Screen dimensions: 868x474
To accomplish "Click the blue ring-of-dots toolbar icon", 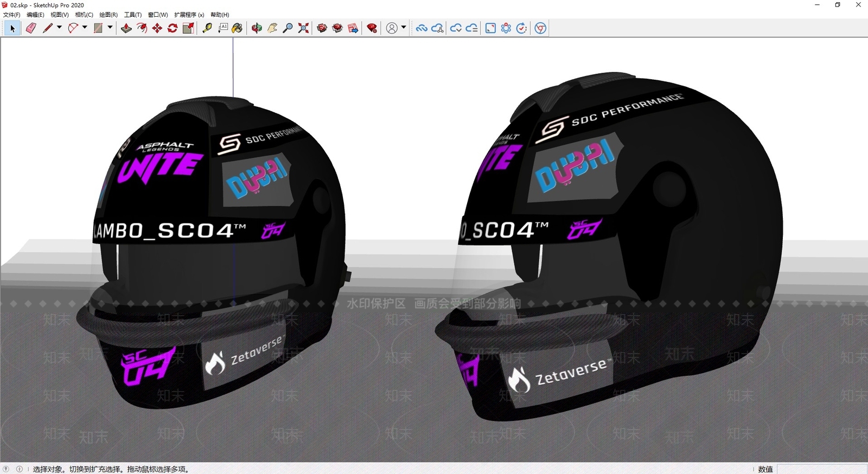I will [506, 28].
